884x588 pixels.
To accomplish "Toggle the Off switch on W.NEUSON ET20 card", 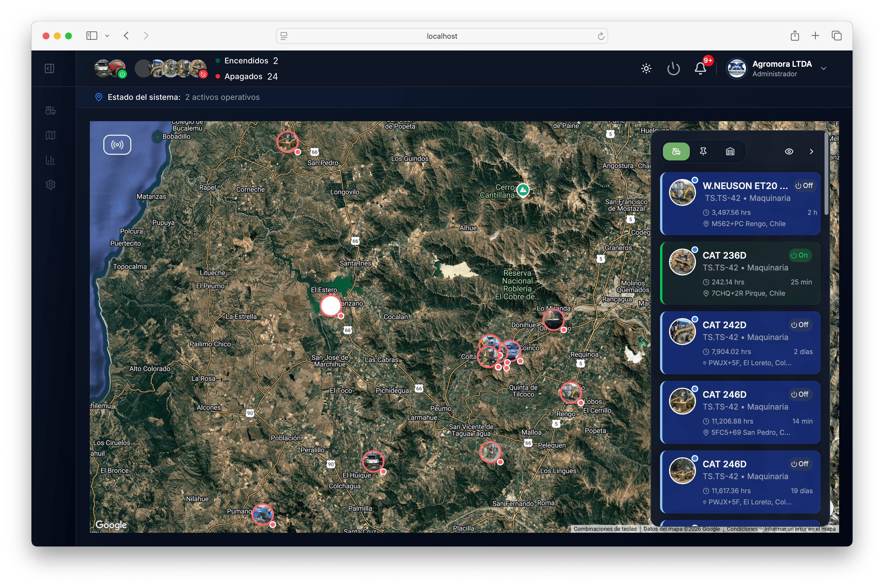I will (x=805, y=185).
